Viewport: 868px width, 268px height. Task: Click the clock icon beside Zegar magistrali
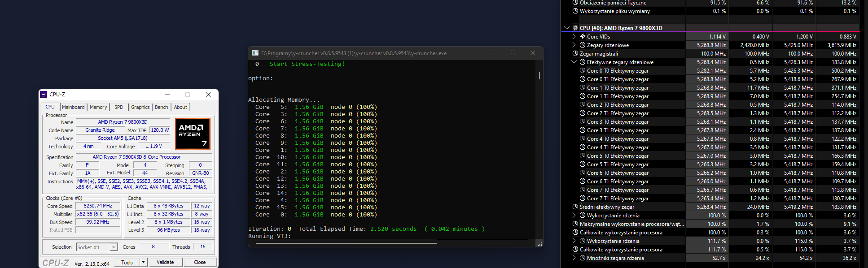pos(575,53)
